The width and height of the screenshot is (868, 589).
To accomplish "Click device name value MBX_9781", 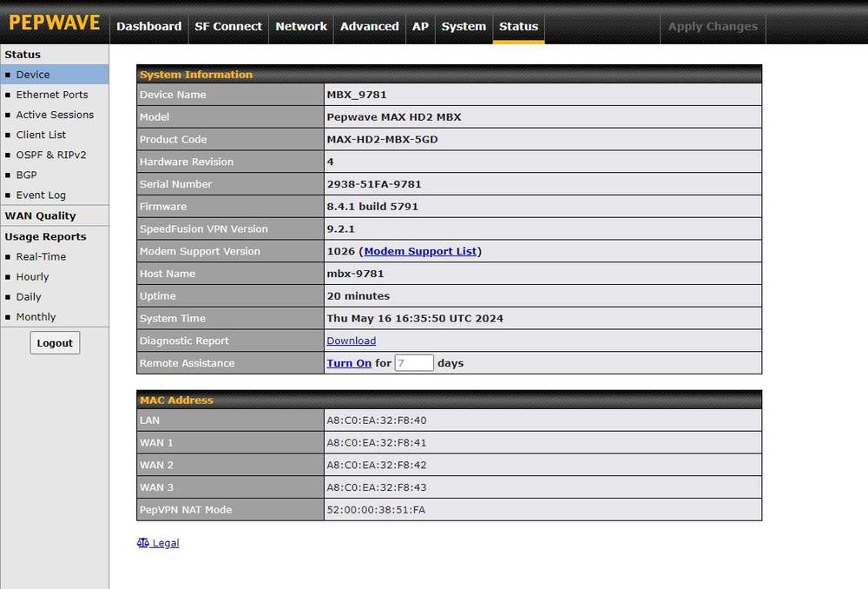I will [357, 95].
